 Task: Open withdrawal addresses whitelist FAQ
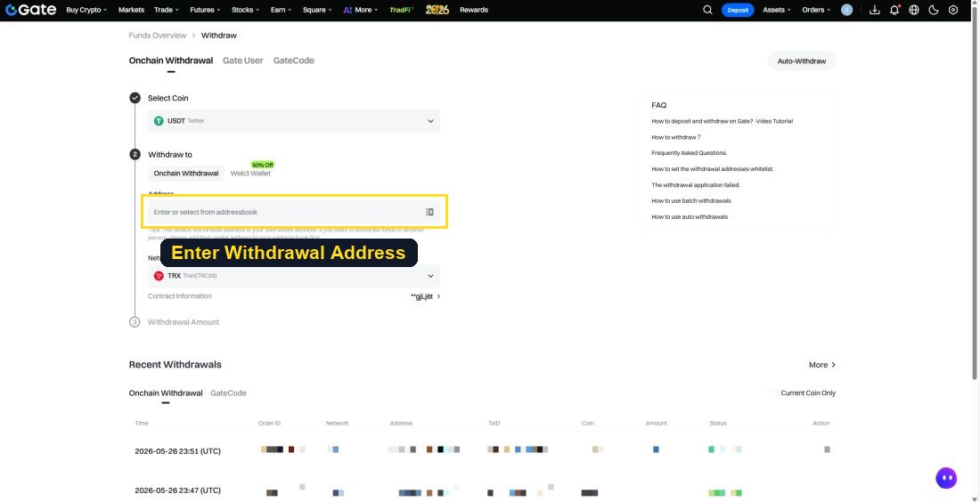(713, 169)
